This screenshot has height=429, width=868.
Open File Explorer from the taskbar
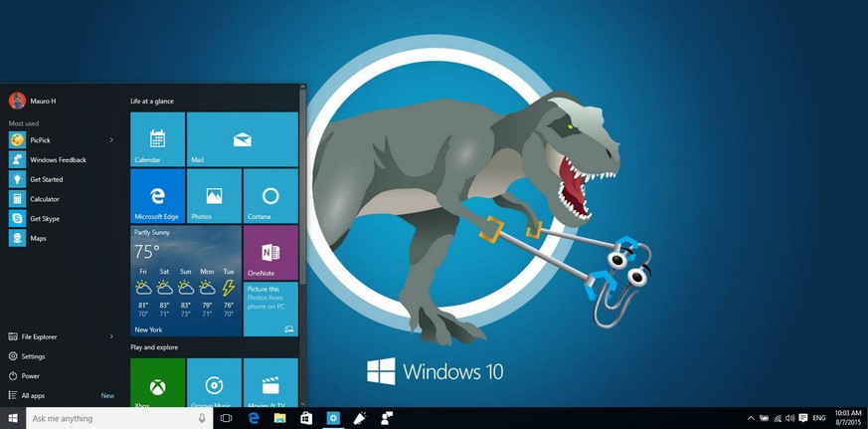pyautogui.click(x=280, y=418)
